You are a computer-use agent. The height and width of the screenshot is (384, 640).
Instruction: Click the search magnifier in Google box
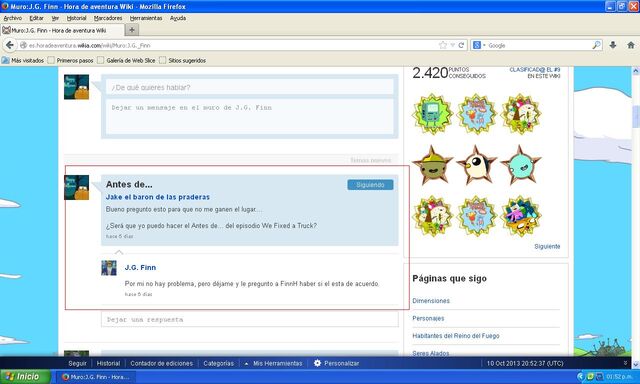coord(596,45)
